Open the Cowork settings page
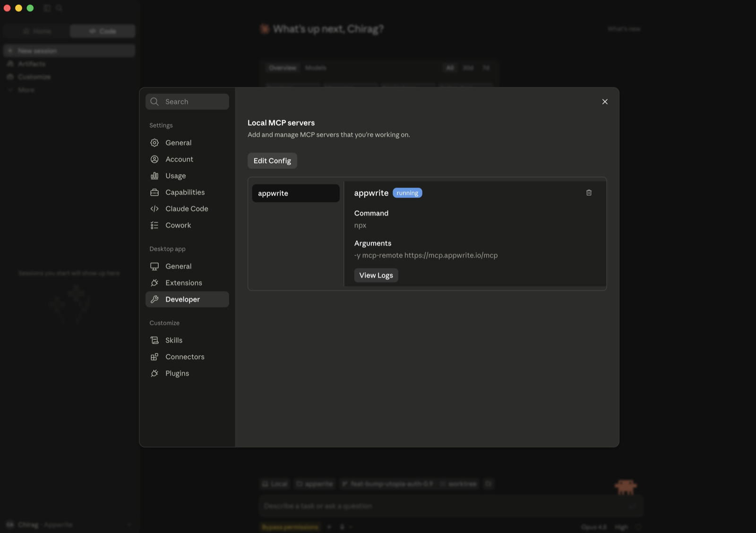 pos(187,225)
